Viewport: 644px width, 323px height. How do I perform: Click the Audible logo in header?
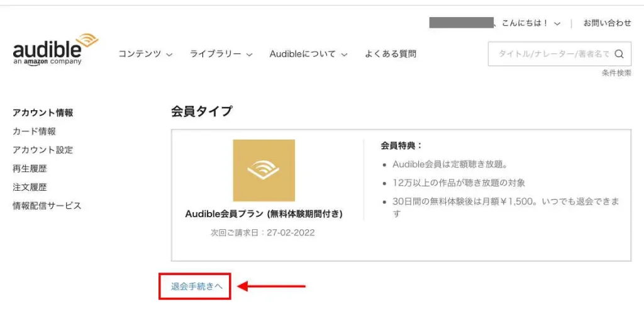click(x=55, y=49)
